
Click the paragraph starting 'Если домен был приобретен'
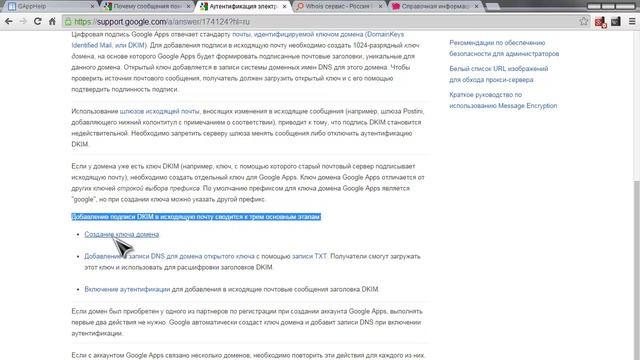click(247, 322)
